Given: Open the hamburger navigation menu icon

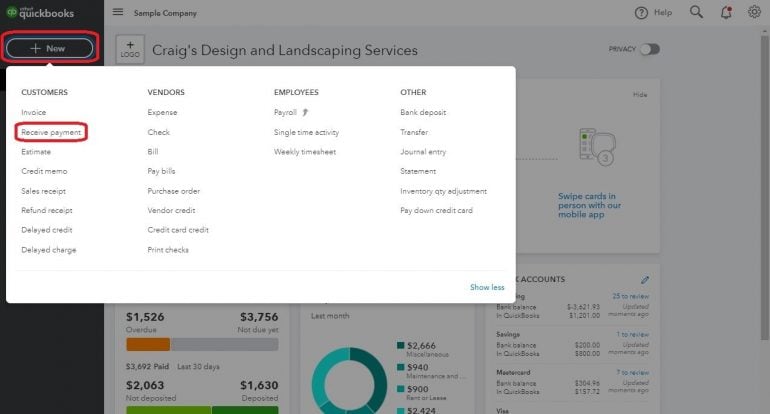Looking at the screenshot, I should click(x=118, y=13).
